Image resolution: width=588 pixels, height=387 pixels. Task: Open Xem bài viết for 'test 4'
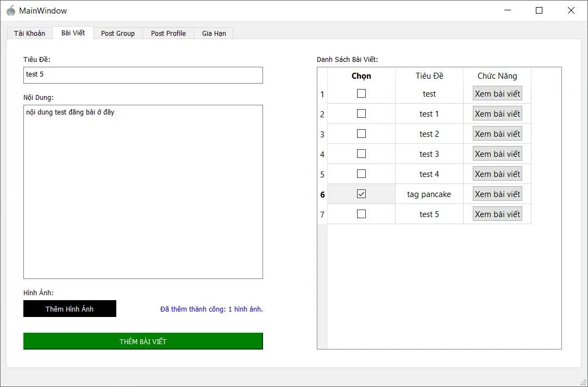(x=497, y=174)
